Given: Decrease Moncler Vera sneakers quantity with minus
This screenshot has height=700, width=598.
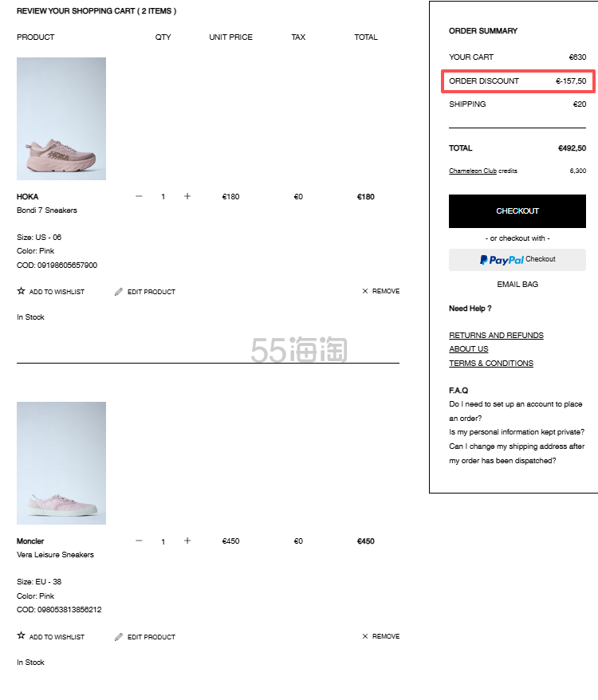Looking at the screenshot, I should pos(139,541).
